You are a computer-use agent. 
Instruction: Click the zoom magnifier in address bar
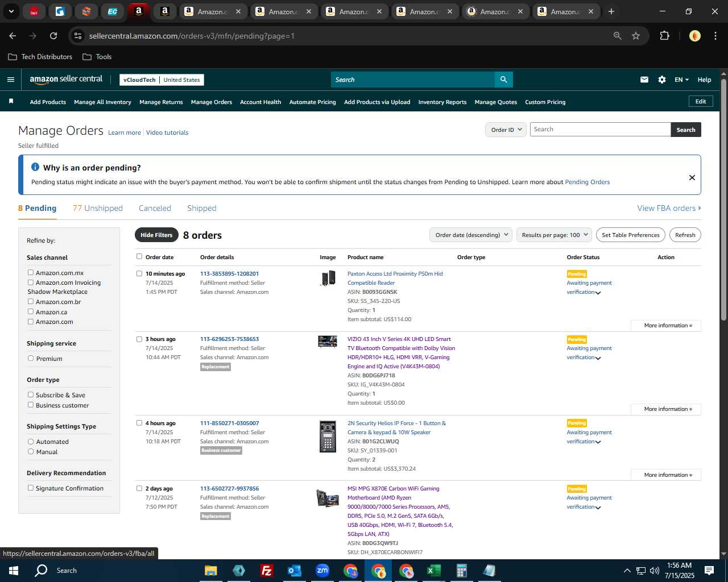click(x=618, y=36)
